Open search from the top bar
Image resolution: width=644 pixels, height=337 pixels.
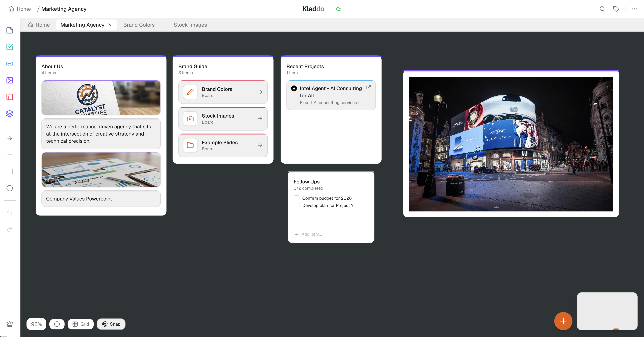602,9
